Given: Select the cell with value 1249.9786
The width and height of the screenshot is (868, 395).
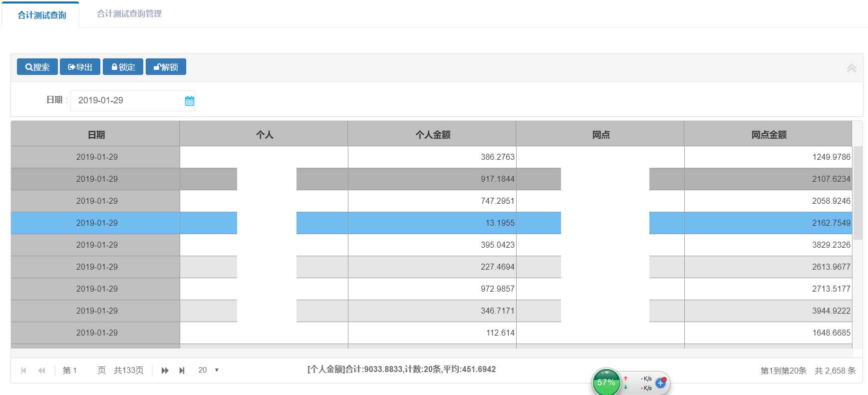Looking at the screenshot, I should pyautogui.click(x=768, y=157).
